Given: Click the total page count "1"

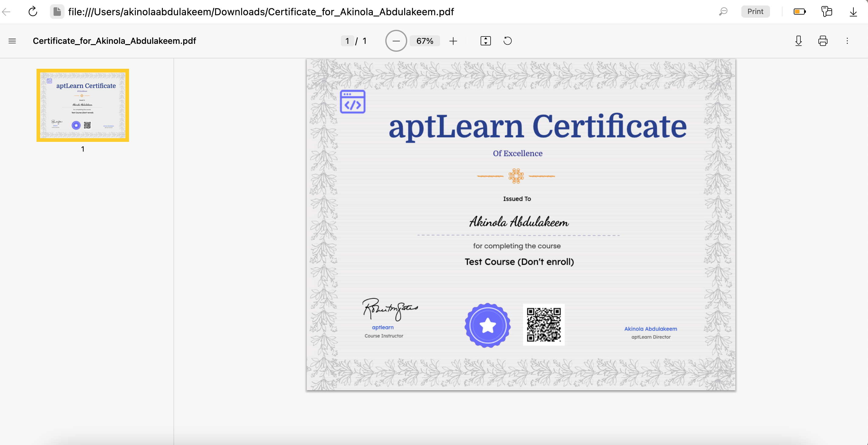Looking at the screenshot, I should [x=364, y=41].
